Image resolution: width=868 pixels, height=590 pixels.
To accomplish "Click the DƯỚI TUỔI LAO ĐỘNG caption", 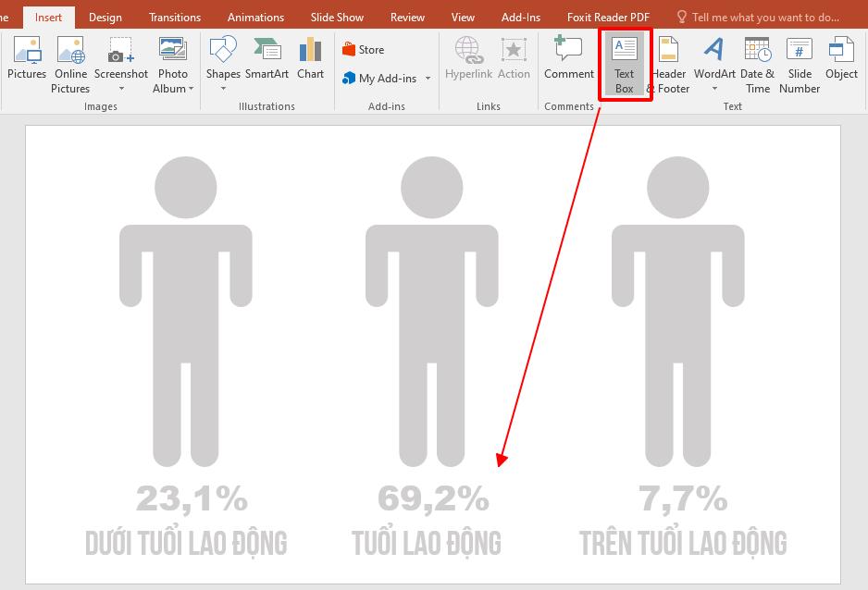I will [187, 542].
